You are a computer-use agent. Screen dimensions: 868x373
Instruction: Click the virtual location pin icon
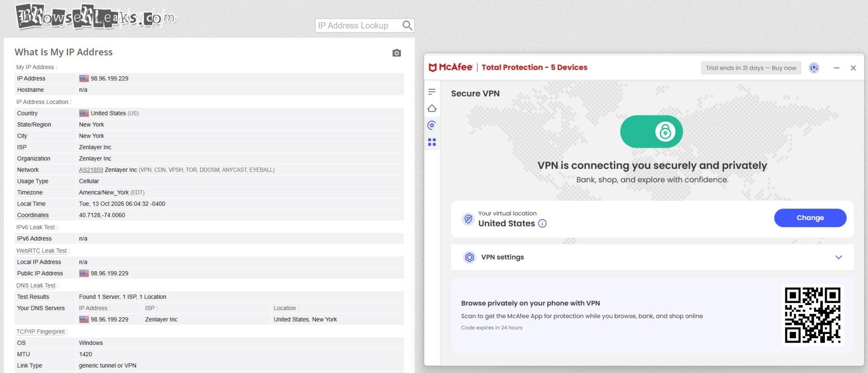pos(468,219)
